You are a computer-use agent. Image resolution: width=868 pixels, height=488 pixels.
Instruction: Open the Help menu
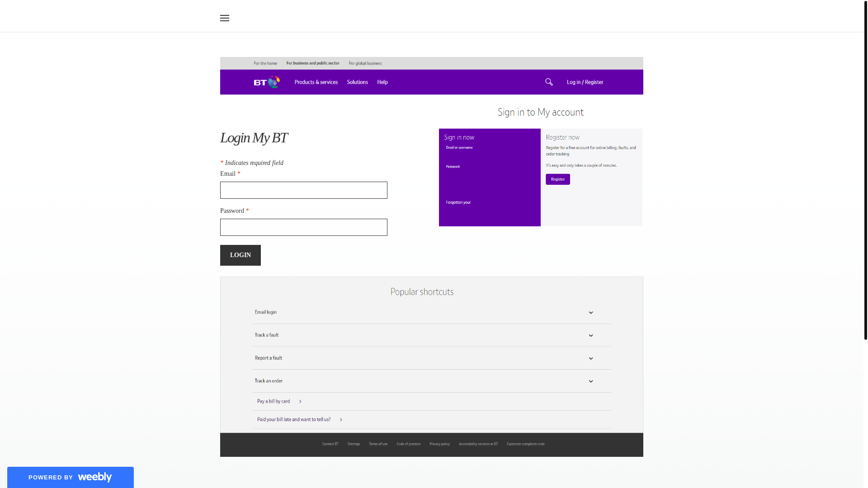click(x=382, y=82)
